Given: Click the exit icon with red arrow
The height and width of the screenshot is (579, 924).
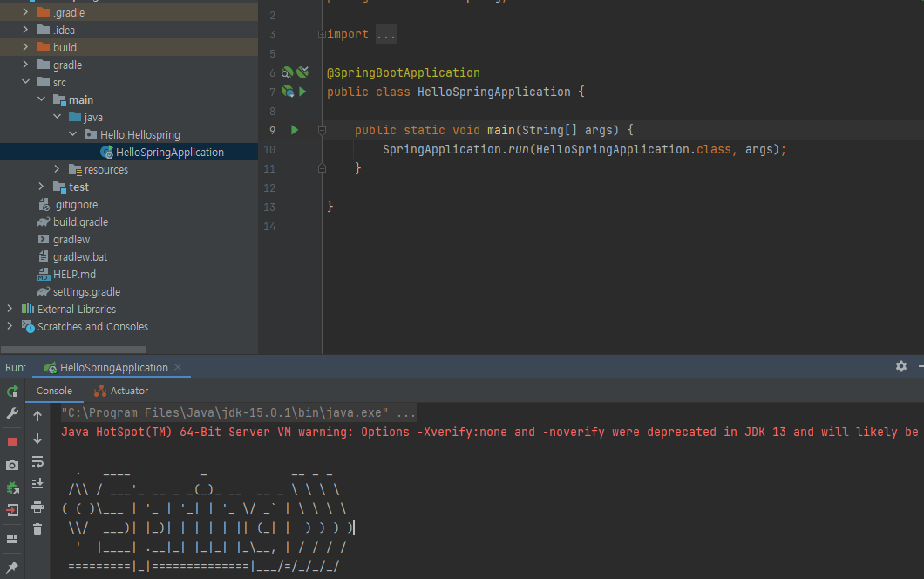Looking at the screenshot, I should pyautogui.click(x=12, y=510).
